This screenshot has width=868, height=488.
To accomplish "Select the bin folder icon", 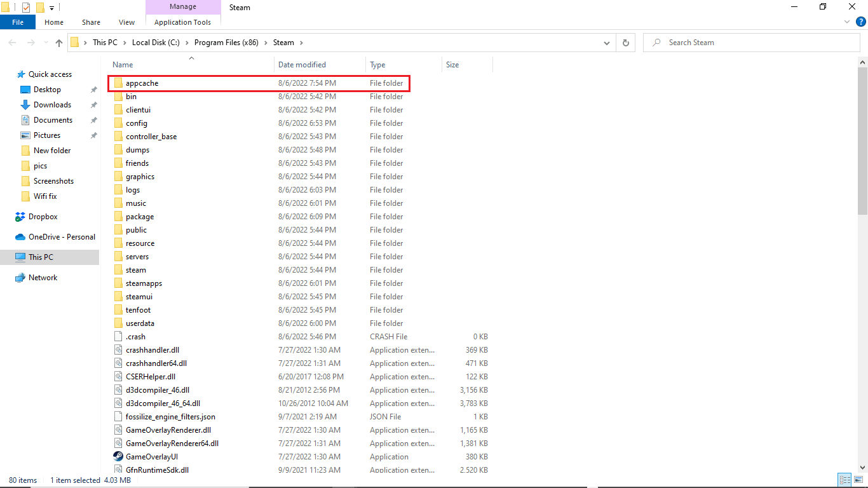I will click(118, 97).
